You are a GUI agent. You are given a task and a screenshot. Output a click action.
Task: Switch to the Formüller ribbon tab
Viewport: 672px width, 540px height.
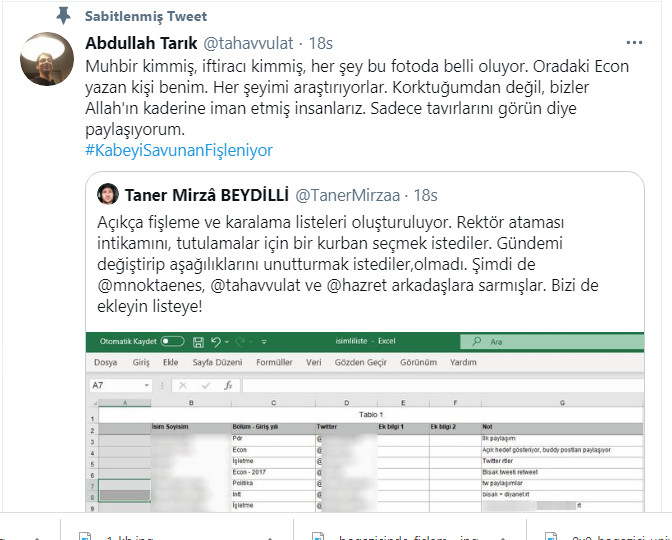click(x=274, y=362)
